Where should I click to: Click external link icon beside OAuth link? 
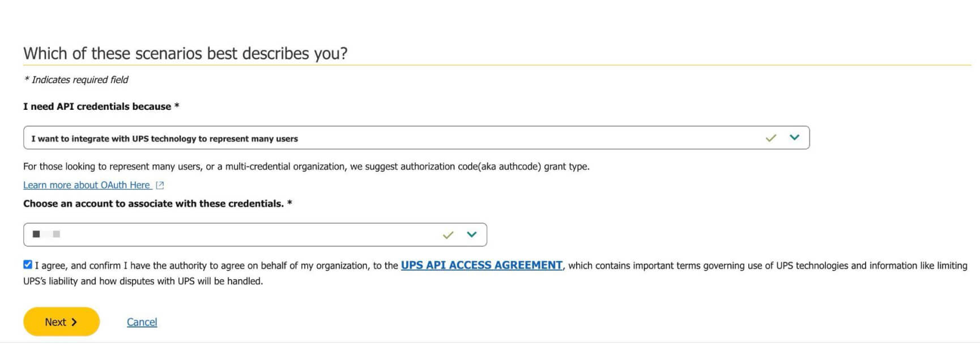[x=160, y=185]
